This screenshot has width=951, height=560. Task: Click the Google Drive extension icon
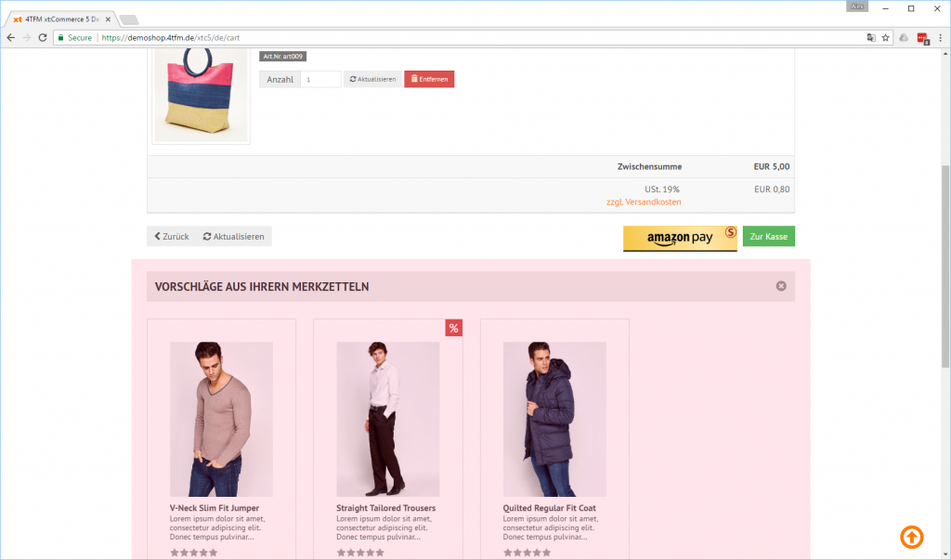pos(904,37)
